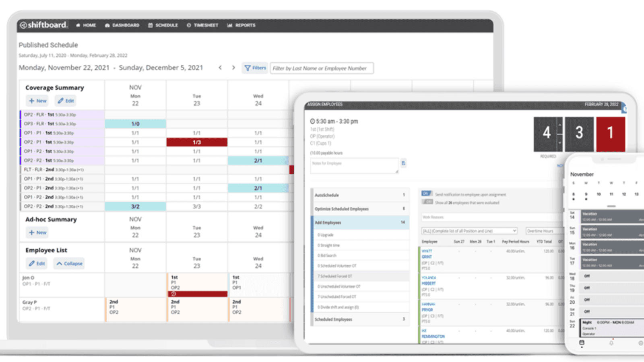Collapse the Employee List
This screenshot has height=362, width=644.
point(69,263)
